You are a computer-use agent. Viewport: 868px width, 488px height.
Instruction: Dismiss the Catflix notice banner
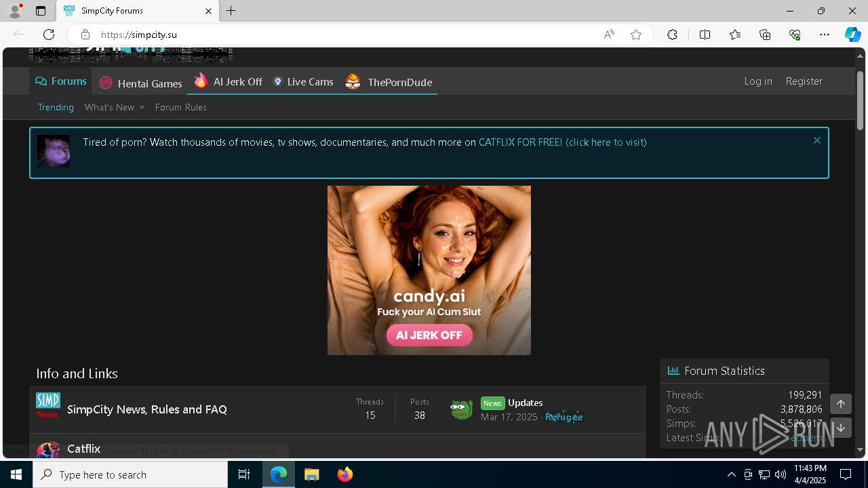point(816,140)
